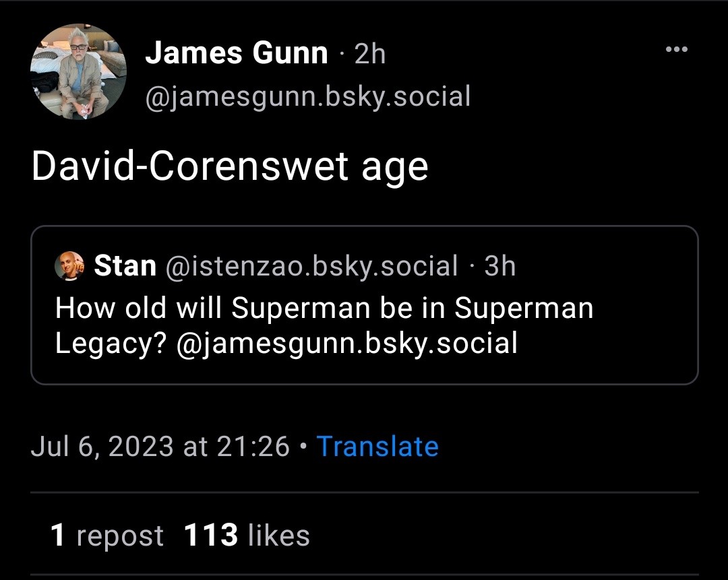Open @jamesgunn.bsky.social profile via handle
The width and height of the screenshot is (728, 580).
point(309,96)
